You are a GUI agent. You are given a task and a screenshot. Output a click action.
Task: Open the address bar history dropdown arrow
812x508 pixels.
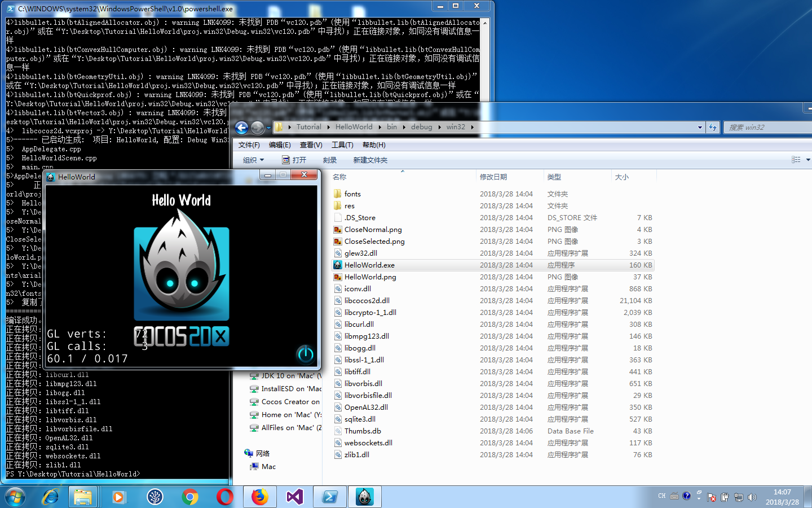pyautogui.click(x=700, y=128)
